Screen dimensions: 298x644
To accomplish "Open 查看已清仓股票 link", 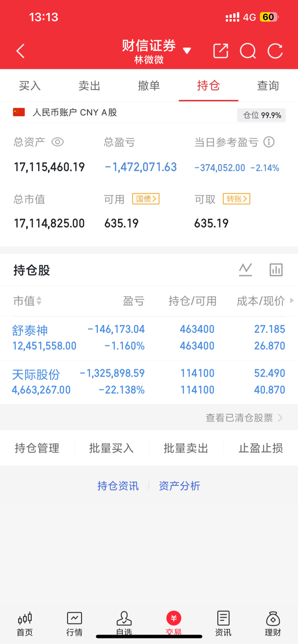I will point(244,418).
